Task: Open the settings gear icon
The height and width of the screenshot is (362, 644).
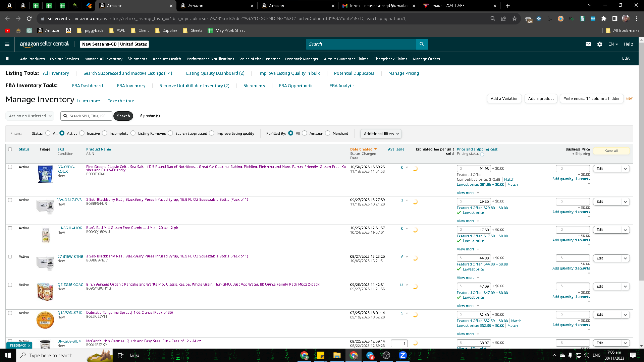Action: point(600,44)
